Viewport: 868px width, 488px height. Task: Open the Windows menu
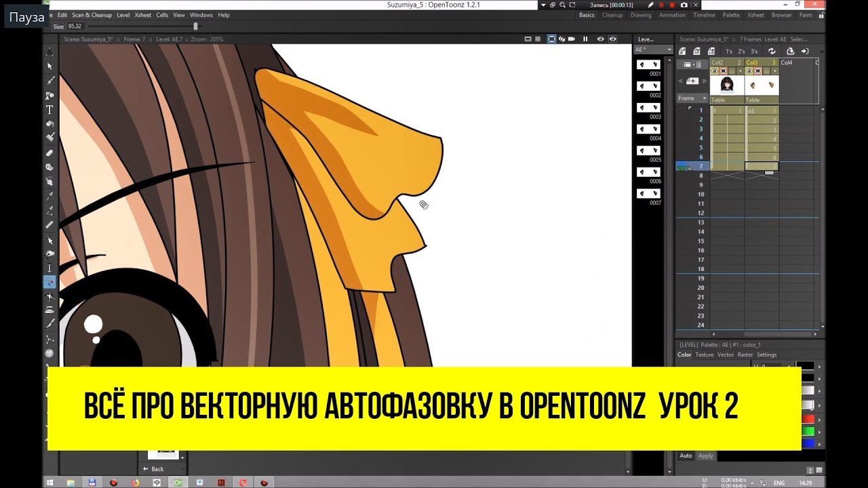[201, 15]
